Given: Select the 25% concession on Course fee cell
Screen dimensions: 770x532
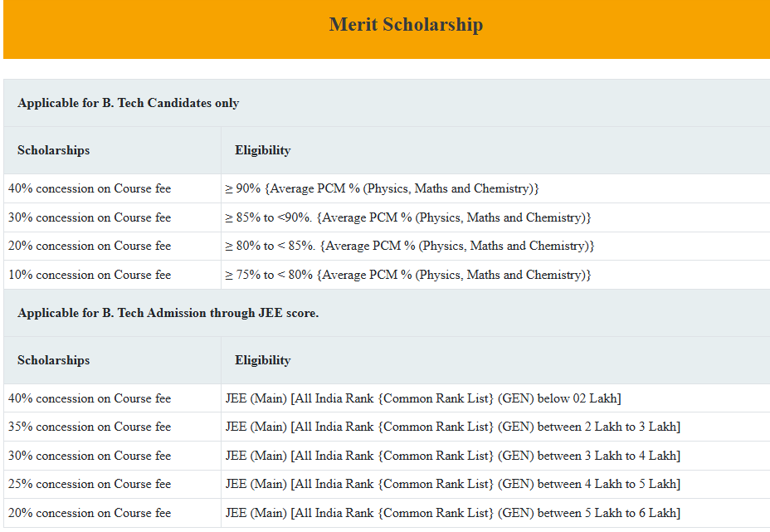Looking at the screenshot, I should 90,484.
